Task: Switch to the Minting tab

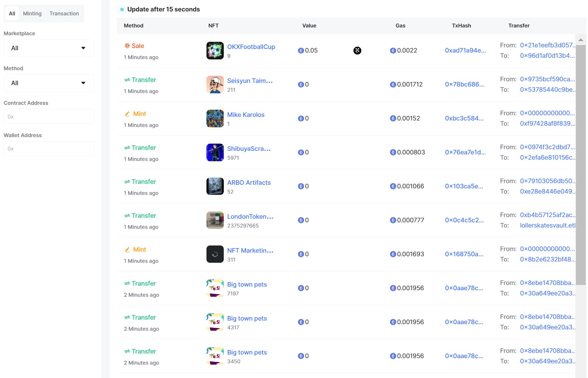Action: point(32,14)
